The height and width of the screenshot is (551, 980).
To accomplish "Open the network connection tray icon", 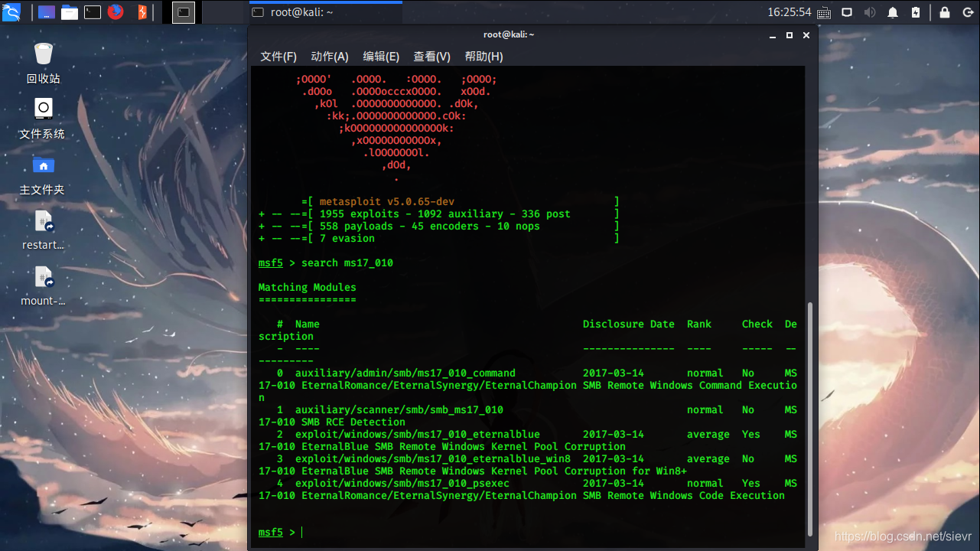I will [847, 12].
